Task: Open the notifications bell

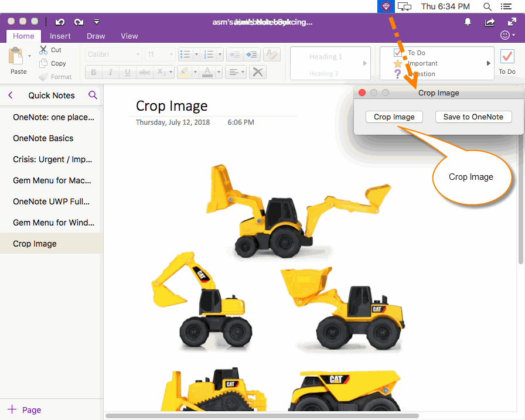Action: [468, 22]
